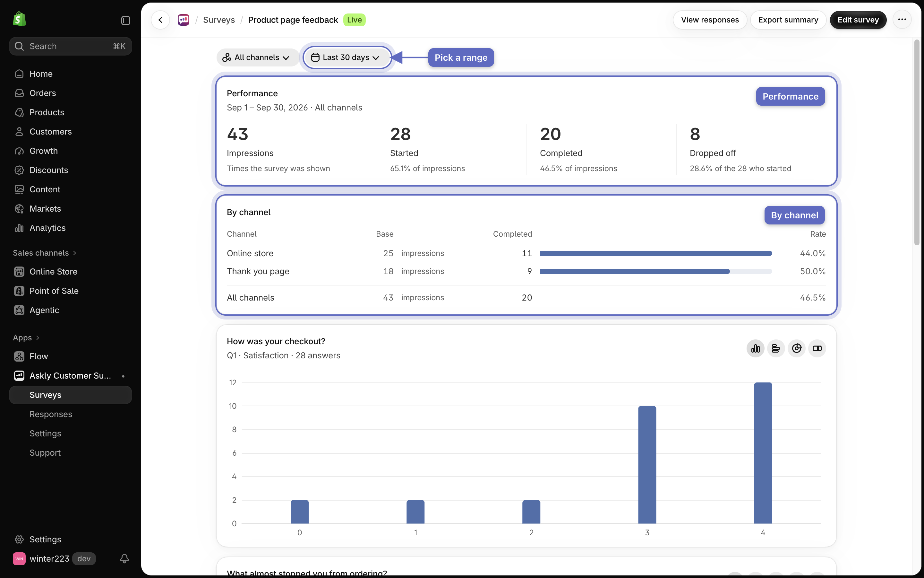Open the Askly app icon in breadcrumb

point(183,20)
